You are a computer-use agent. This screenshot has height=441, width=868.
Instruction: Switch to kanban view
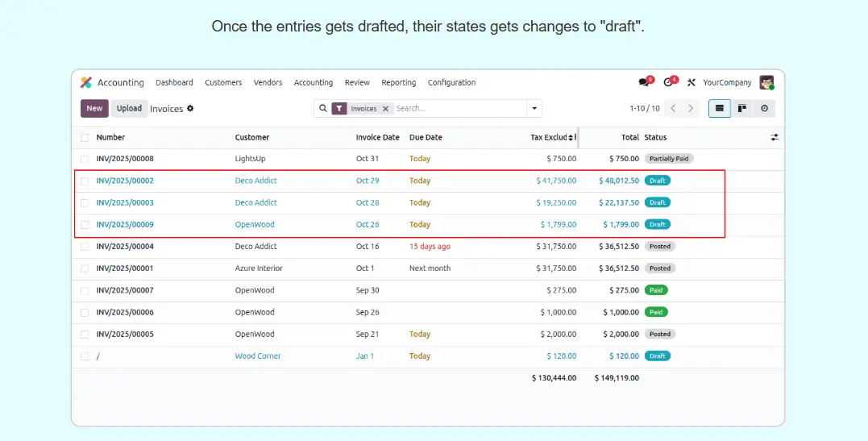tap(741, 108)
